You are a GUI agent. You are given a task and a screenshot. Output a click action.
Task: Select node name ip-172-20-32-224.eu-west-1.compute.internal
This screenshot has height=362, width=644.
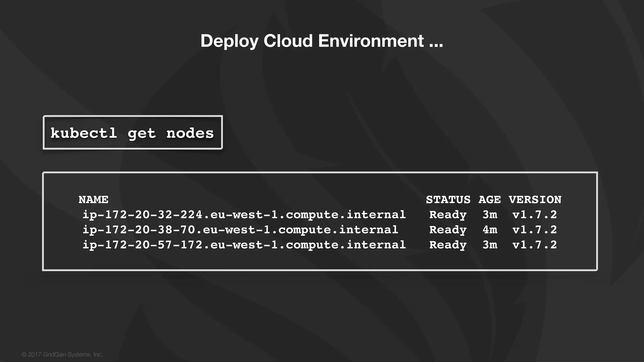click(244, 215)
